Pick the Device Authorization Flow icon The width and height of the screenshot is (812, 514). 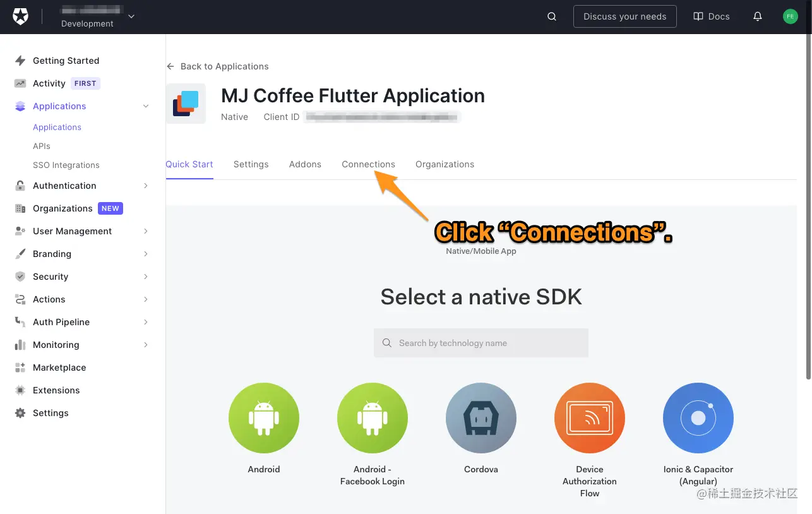[x=589, y=417]
